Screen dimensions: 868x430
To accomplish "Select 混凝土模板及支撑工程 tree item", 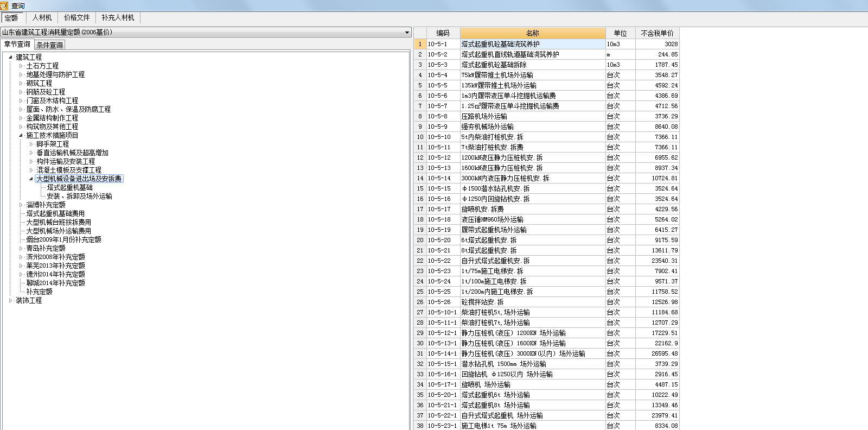I will 69,170.
